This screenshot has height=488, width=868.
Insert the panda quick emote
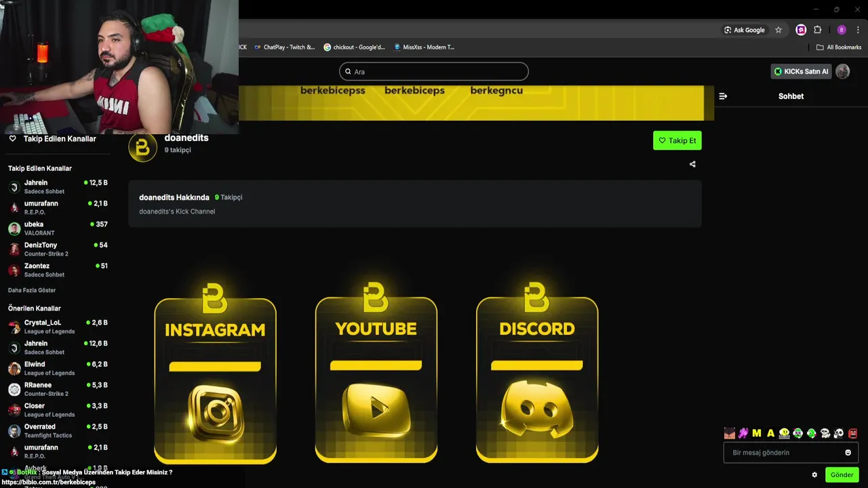[x=839, y=433]
